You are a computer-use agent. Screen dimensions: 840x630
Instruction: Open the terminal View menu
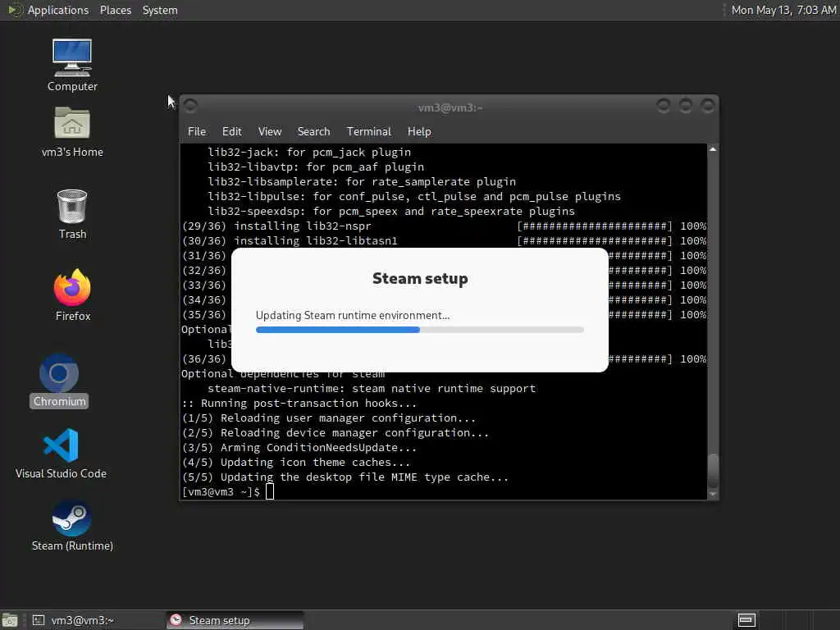pyautogui.click(x=269, y=131)
